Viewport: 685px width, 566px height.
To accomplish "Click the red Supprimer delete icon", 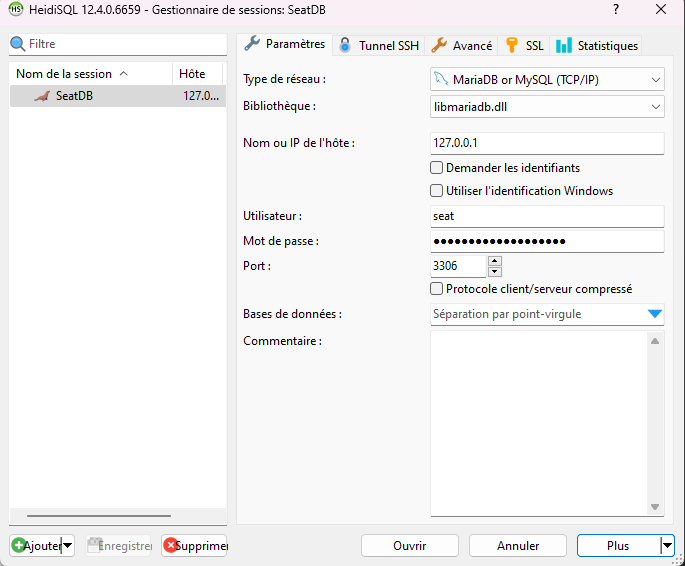I will coord(171,546).
